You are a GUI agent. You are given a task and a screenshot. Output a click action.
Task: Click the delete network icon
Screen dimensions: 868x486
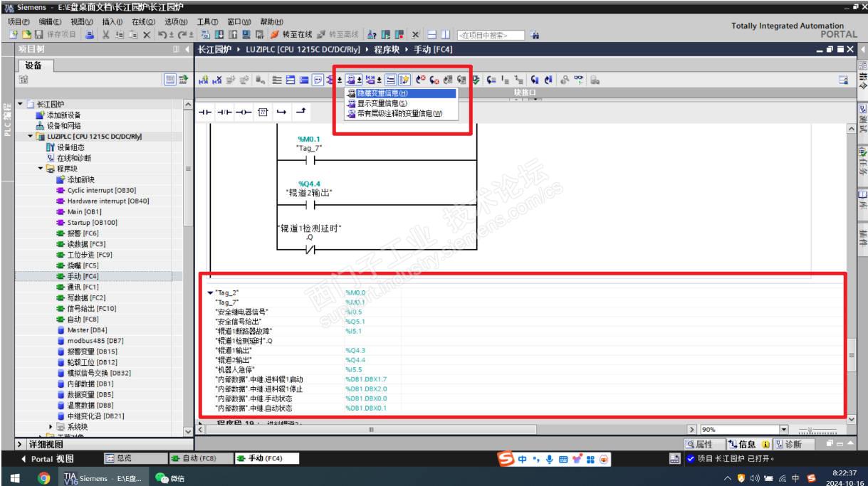click(x=218, y=80)
